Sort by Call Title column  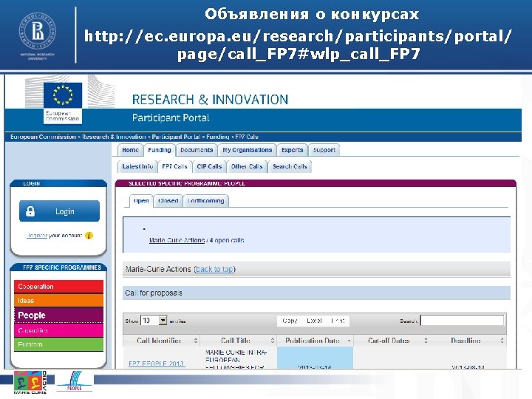coord(239,341)
